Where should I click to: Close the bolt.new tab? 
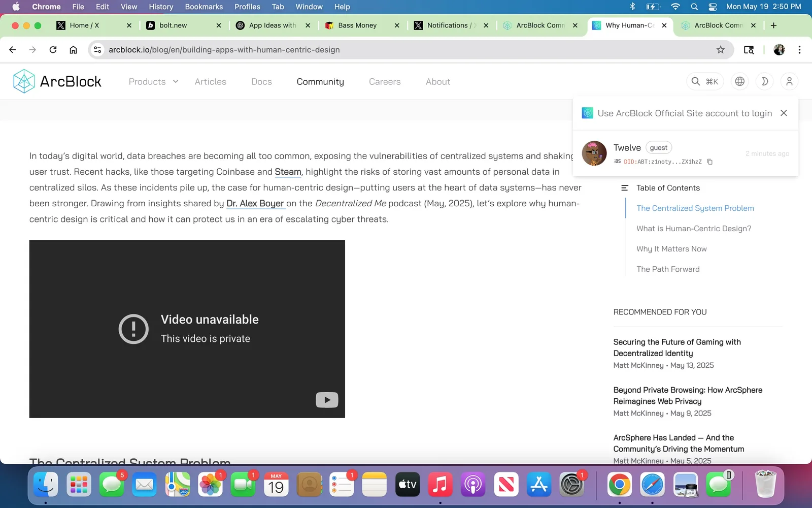tap(219, 25)
